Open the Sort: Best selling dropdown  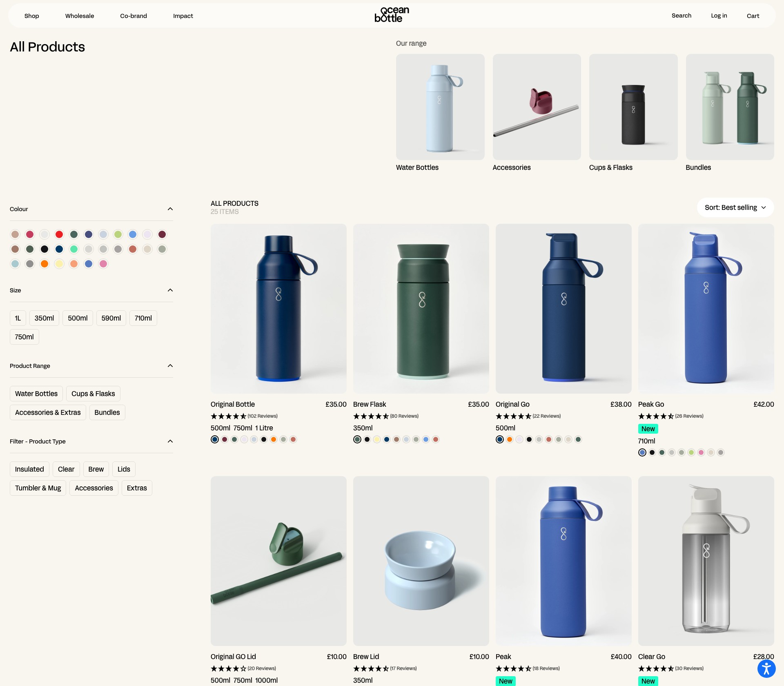pyautogui.click(x=735, y=207)
